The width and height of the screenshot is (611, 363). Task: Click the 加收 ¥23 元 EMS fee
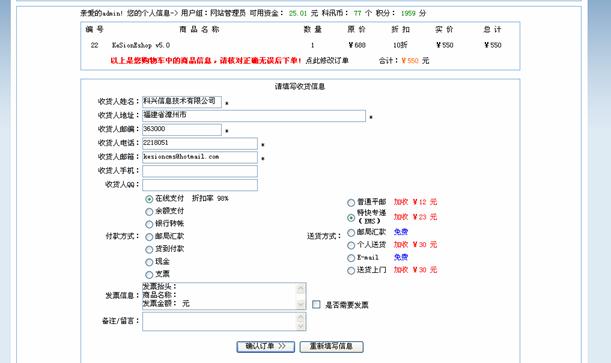tap(415, 217)
